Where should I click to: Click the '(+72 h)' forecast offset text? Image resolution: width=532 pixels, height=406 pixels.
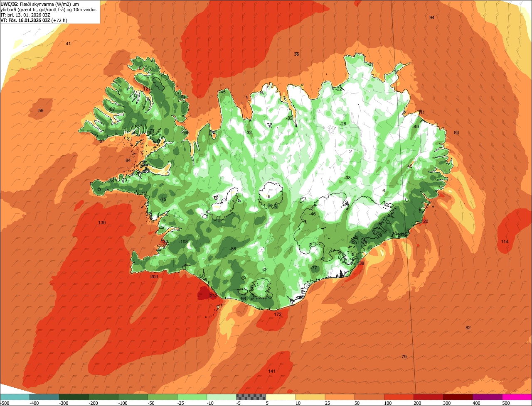point(60,20)
